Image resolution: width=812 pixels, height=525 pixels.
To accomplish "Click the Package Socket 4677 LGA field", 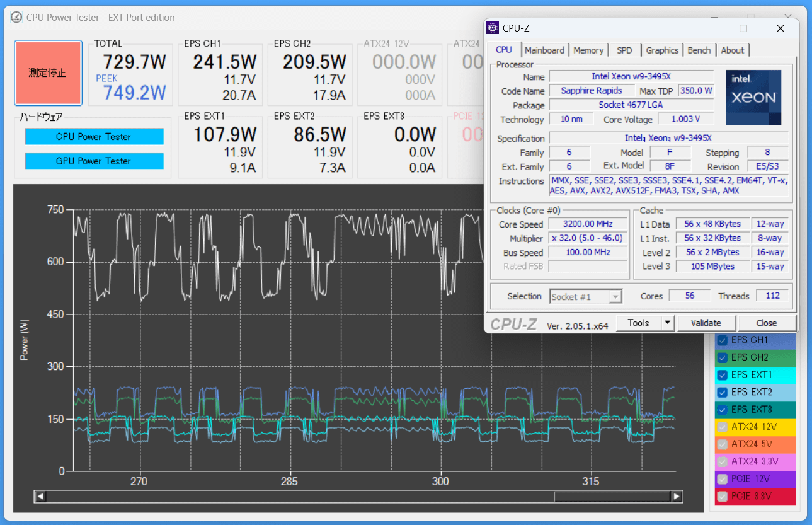I will pyautogui.click(x=632, y=105).
